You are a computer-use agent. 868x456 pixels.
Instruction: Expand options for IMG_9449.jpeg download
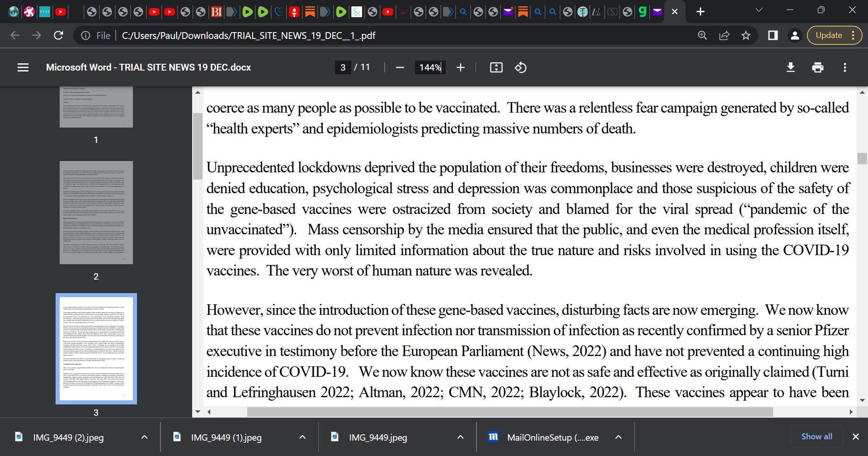(460, 437)
